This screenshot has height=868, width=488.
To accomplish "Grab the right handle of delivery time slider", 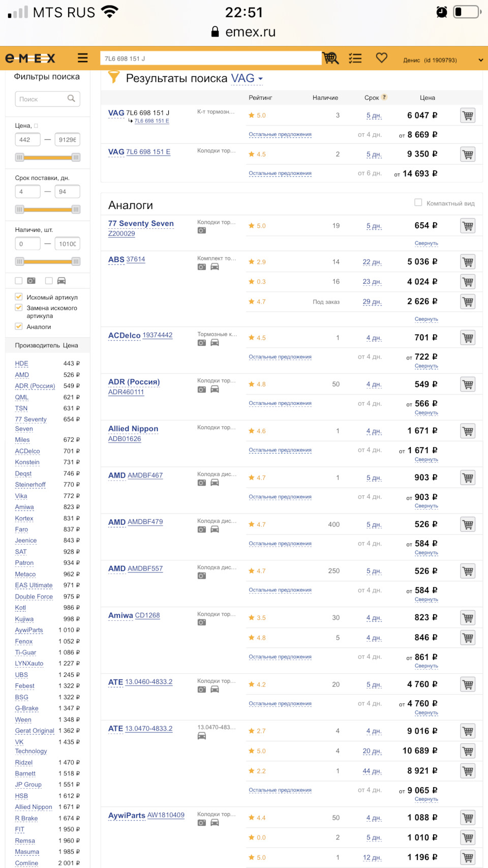I will pos(76,209).
